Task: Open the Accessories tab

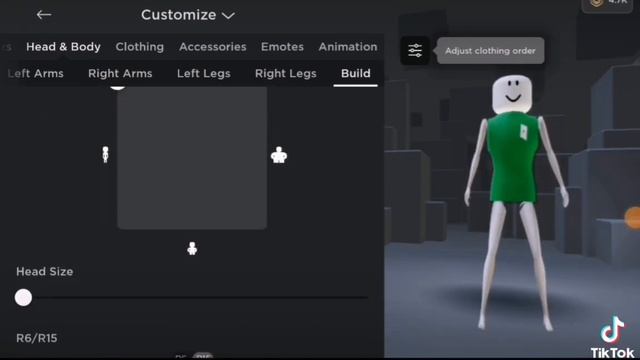Action: click(213, 47)
